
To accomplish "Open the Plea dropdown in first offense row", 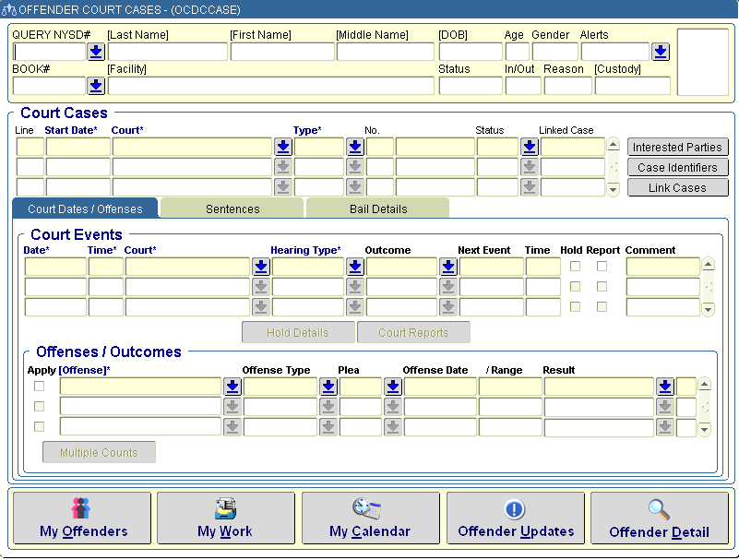I will (393, 387).
